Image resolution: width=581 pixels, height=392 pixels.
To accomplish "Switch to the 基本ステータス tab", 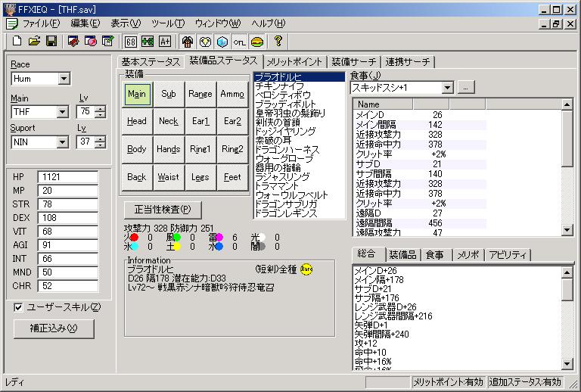I will pos(151,62).
